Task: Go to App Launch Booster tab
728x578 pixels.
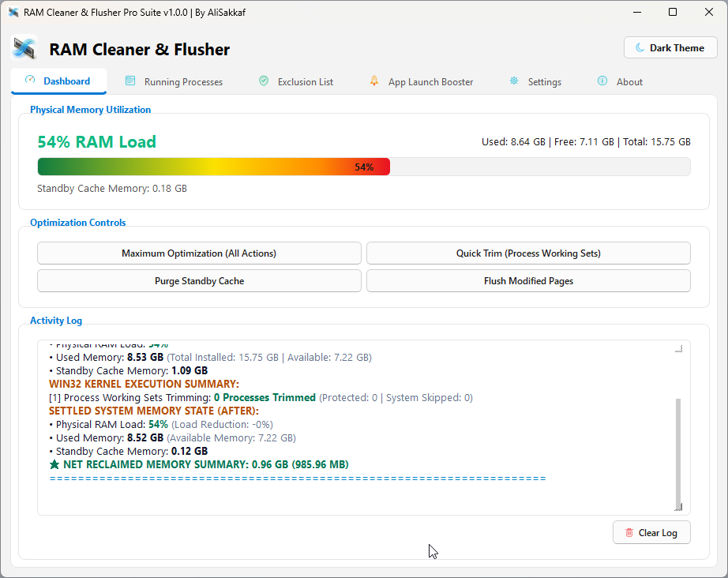Action: (422, 81)
